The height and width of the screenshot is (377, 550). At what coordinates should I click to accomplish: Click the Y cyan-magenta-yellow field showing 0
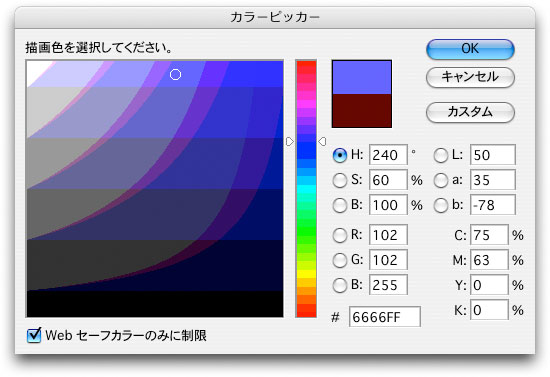pyautogui.click(x=489, y=285)
